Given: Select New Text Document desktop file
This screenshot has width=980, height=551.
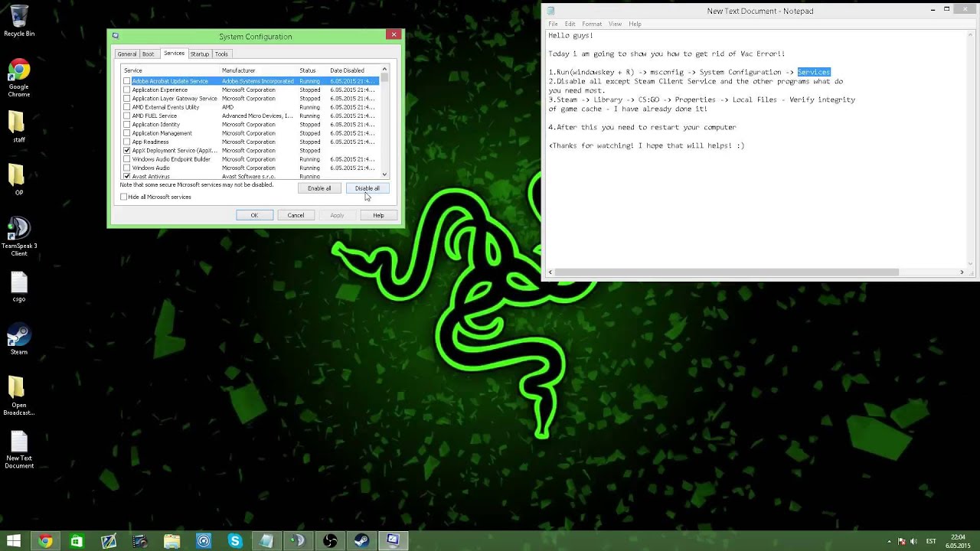Looking at the screenshot, I should click(x=19, y=450).
